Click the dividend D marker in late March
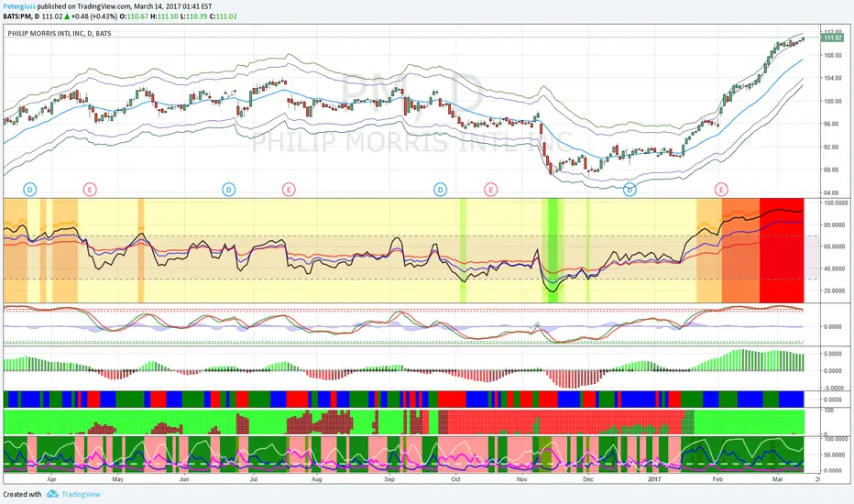Screen dimensions: 854x504 tap(29, 190)
